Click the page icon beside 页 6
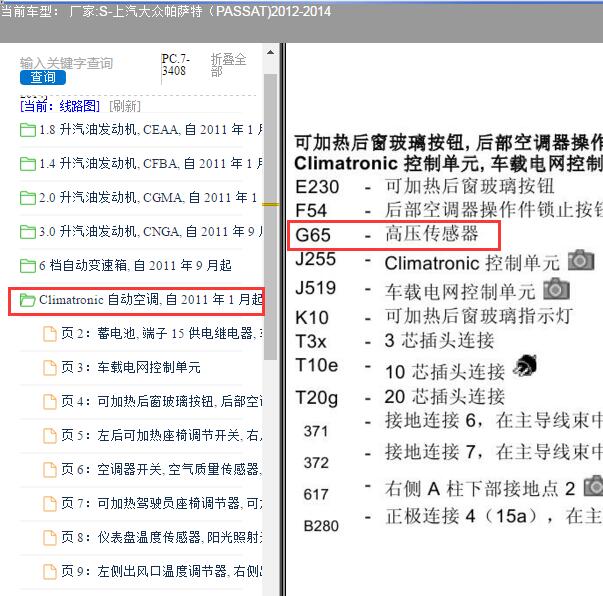The height and width of the screenshot is (596, 603). tap(50, 469)
